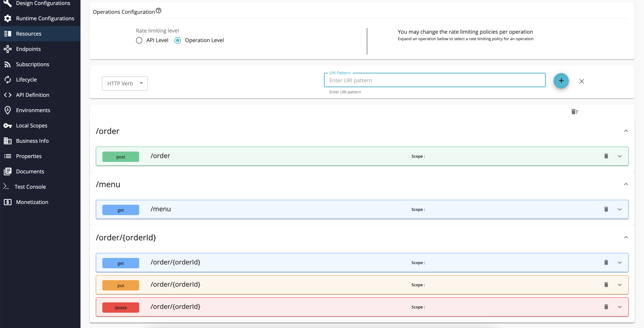Collapse the /order resource group
Image resolution: width=644 pixels, height=328 pixels.
pyautogui.click(x=626, y=131)
